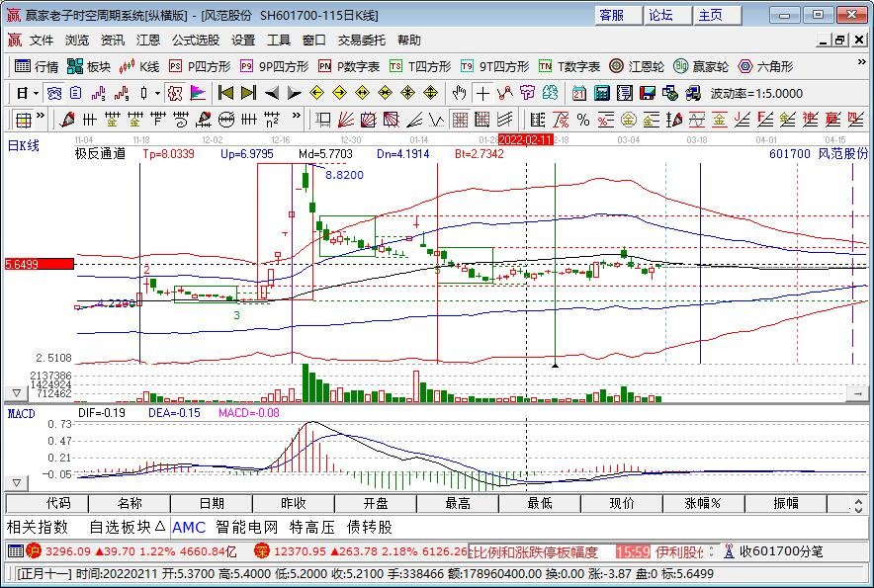
Task: Open the 板块 sector view
Action: [x=89, y=67]
